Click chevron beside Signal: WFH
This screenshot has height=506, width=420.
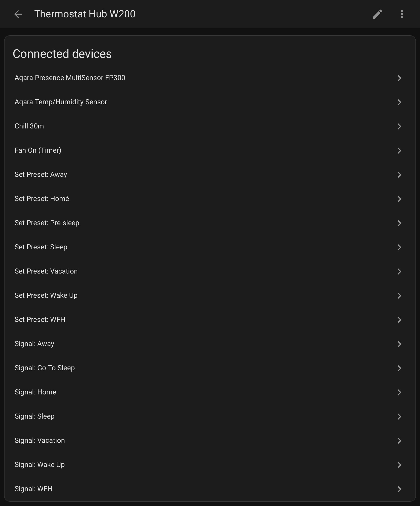tap(399, 489)
